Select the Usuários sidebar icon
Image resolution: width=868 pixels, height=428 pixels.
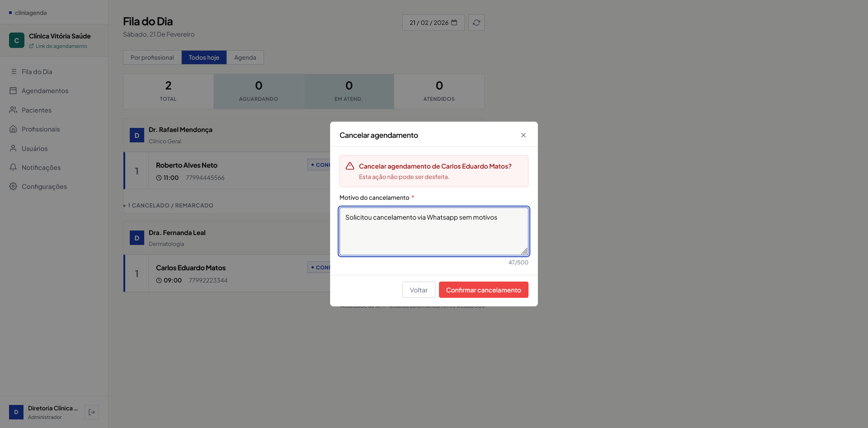tap(13, 148)
